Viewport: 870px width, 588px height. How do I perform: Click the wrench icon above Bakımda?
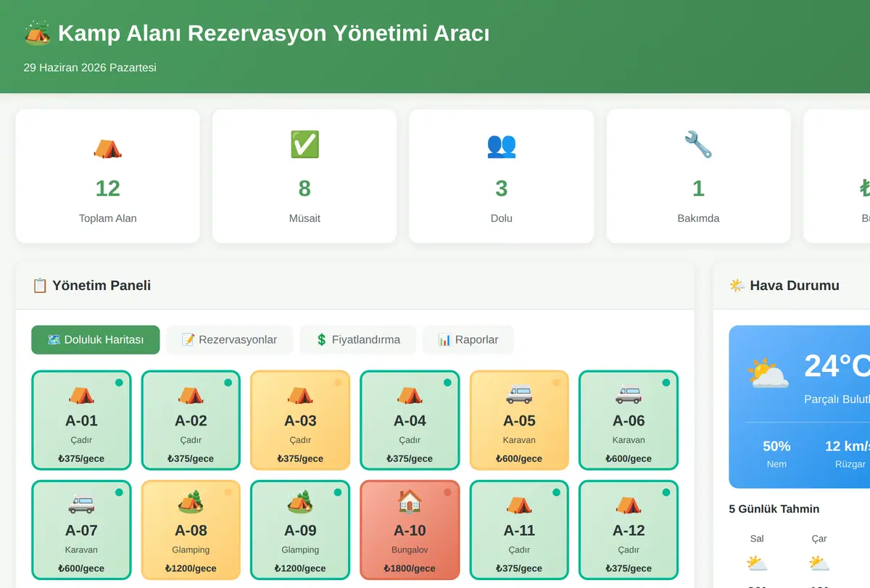click(x=698, y=145)
